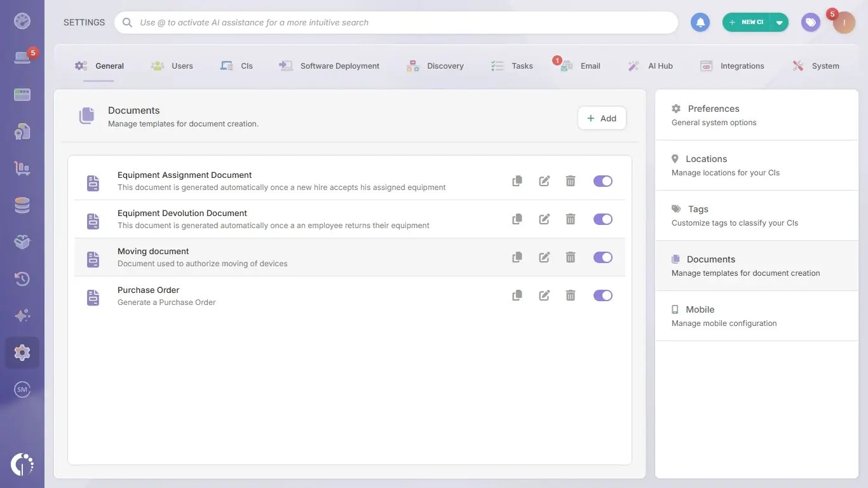Focus the AI assistance search field

pos(397,22)
